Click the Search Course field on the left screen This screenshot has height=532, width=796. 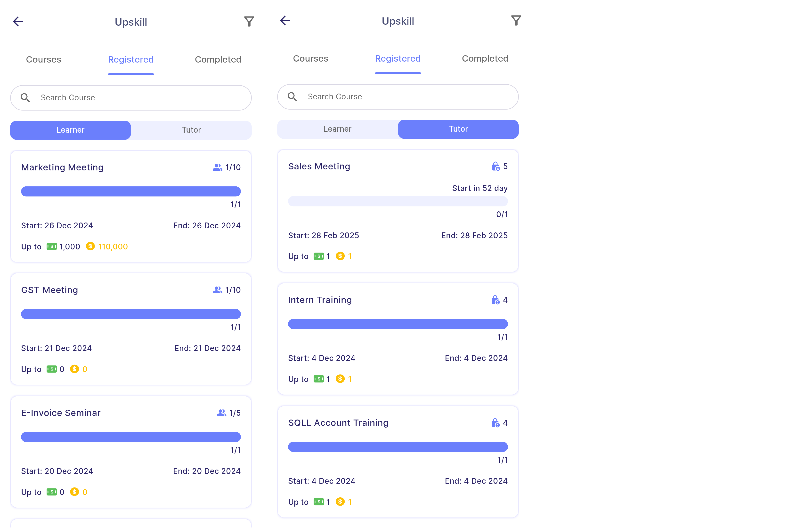(136, 98)
